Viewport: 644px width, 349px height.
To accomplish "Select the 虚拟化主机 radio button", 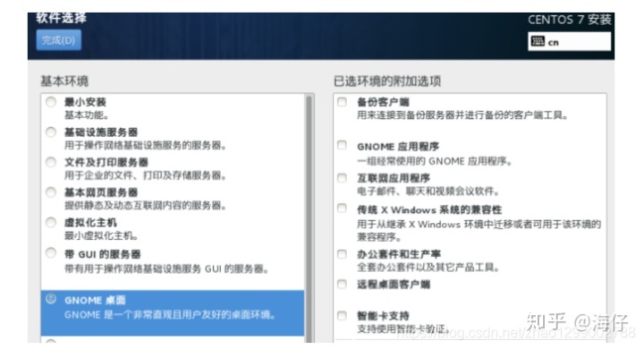I will click(x=51, y=223).
